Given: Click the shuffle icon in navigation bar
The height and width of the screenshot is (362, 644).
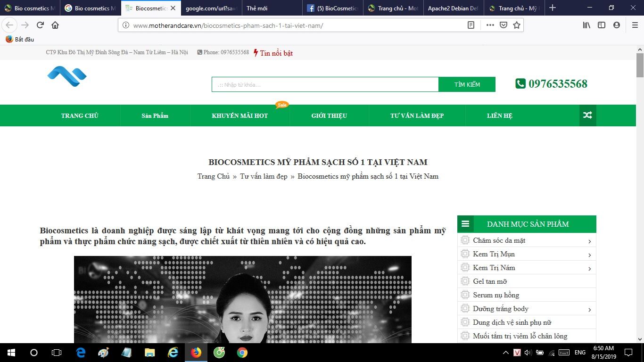Looking at the screenshot, I should point(588,115).
